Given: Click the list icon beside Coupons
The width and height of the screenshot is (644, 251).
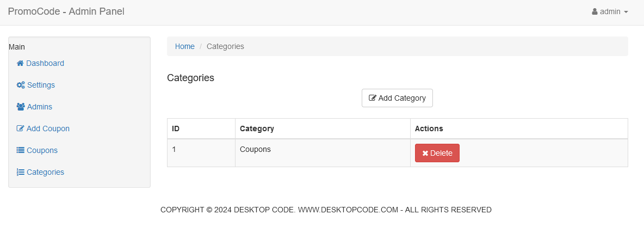Looking at the screenshot, I should tap(21, 150).
